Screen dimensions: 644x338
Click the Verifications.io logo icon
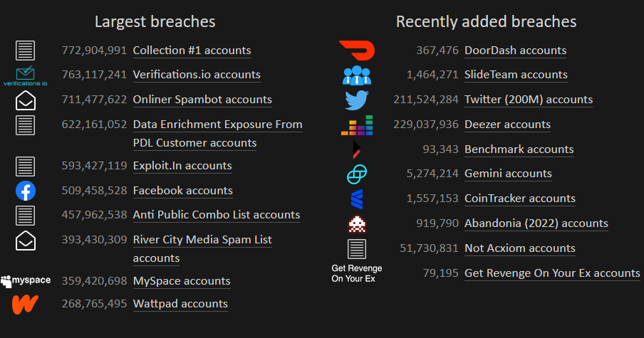tap(26, 76)
